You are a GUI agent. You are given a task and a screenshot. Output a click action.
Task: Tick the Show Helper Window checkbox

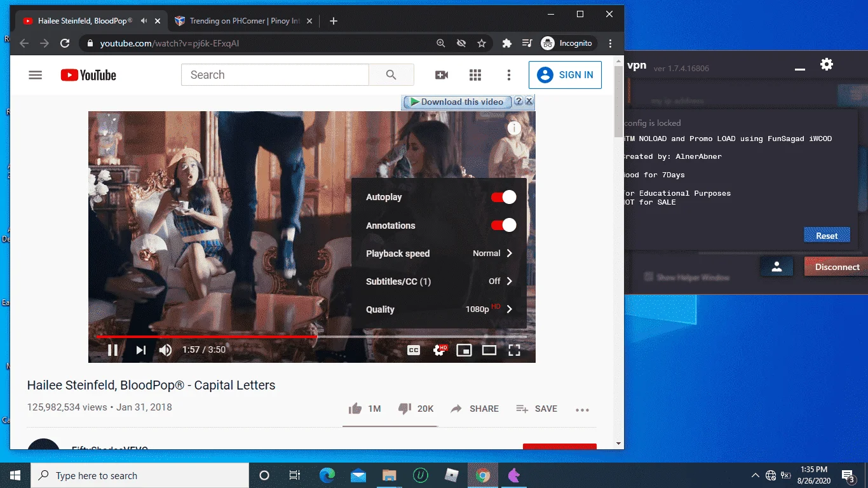[649, 277]
